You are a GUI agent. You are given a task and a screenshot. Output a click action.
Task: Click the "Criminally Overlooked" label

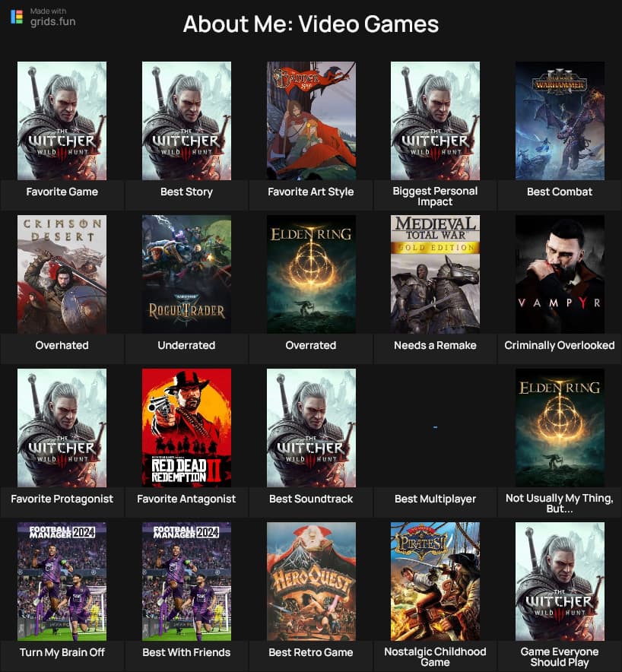[560, 345]
